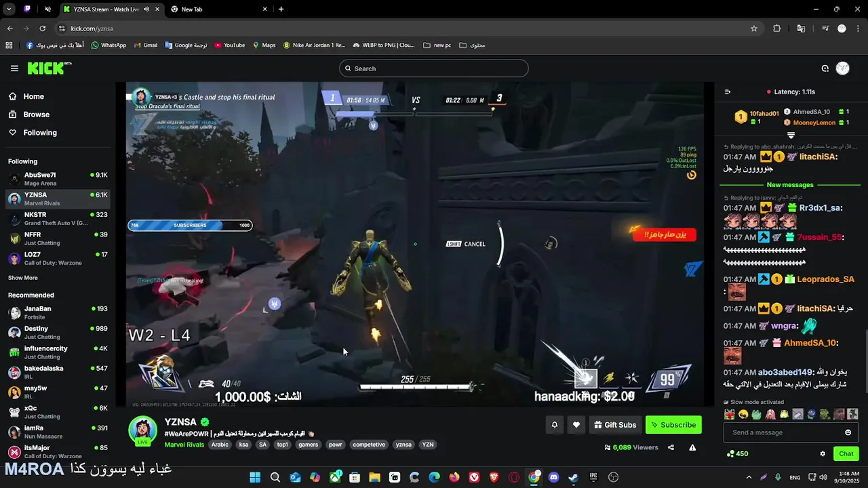Viewport: 868px width, 488px height.
Task: Open AbuSwe7l channel in Following list
Action: [58, 179]
